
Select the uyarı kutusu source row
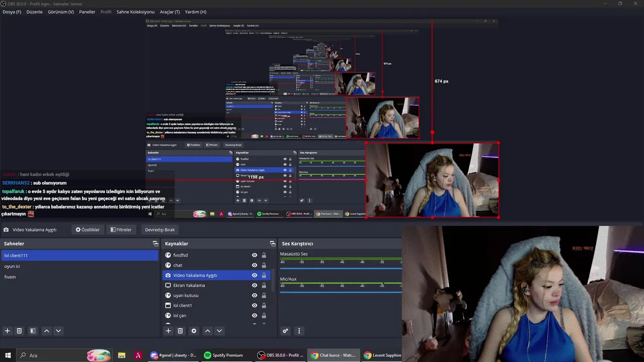[x=216, y=296]
